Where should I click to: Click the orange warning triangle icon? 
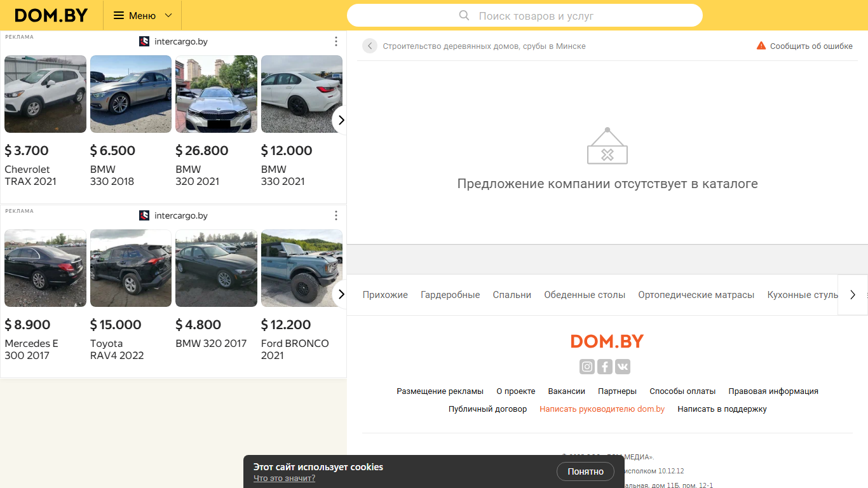point(761,46)
